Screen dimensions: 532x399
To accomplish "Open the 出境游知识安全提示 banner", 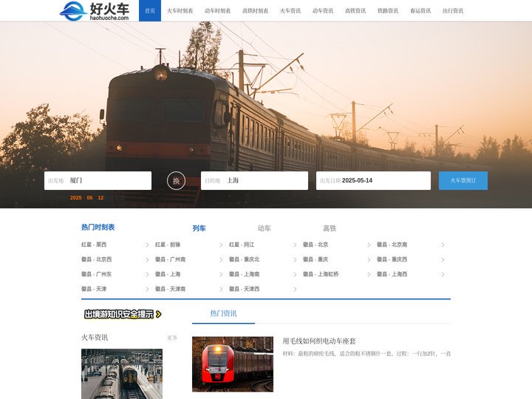I will [x=123, y=314].
